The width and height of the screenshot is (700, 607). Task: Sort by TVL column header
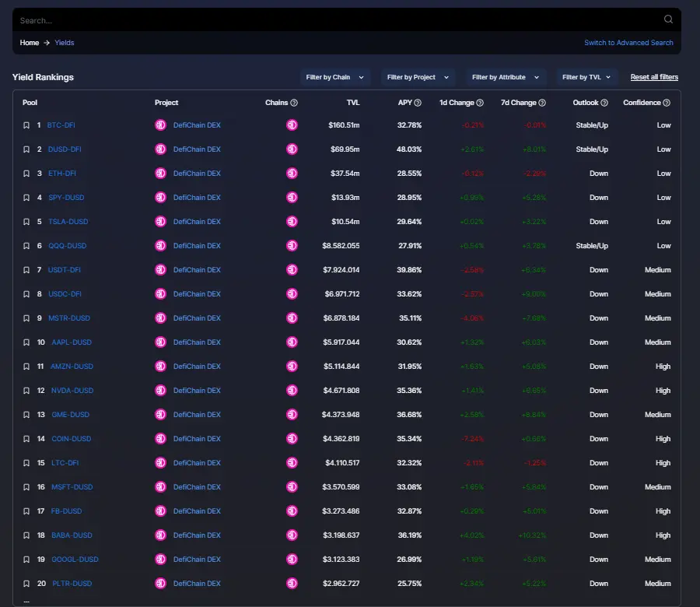[x=353, y=103]
